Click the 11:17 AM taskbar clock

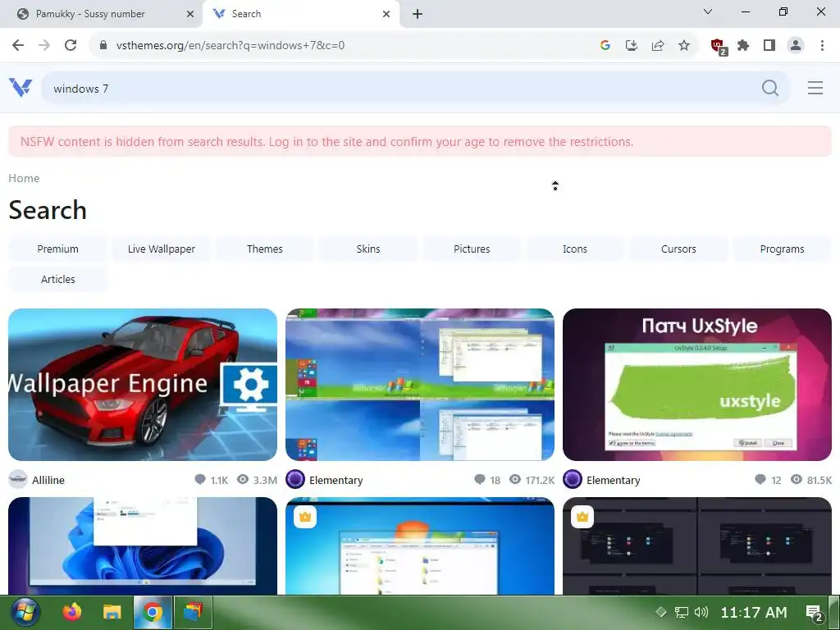pyautogui.click(x=754, y=612)
